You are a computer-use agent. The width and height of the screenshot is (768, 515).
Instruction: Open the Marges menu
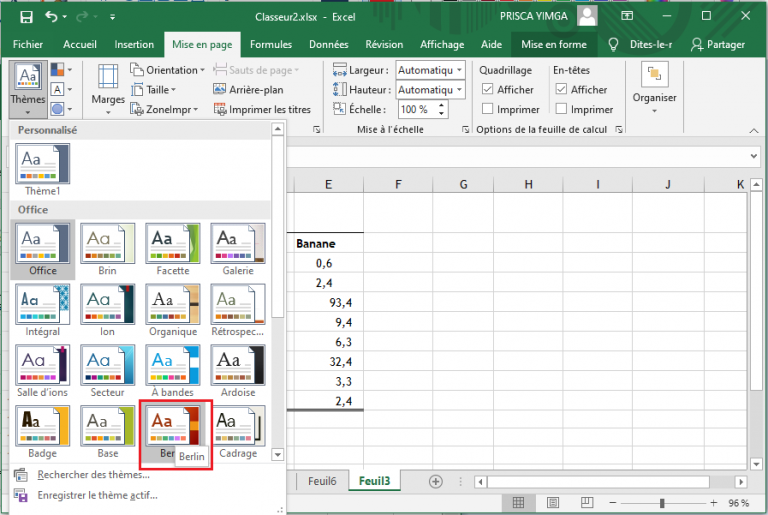pos(108,89)
